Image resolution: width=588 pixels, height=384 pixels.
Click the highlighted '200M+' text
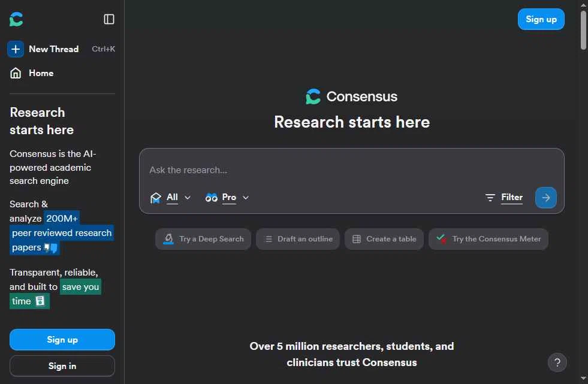pos(62,219)
